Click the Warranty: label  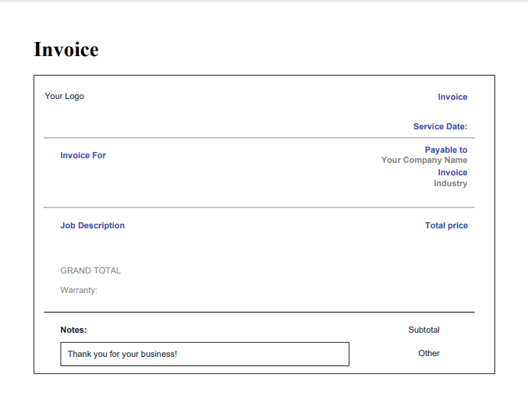point(79,290)
